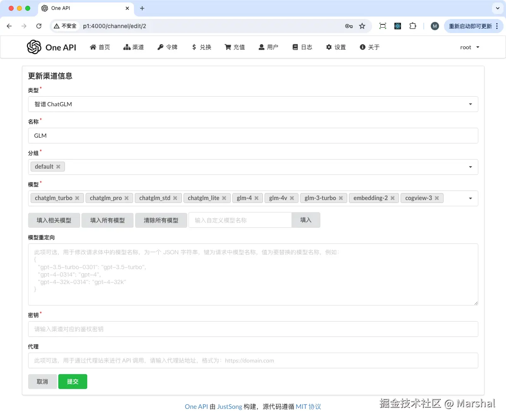The width and height of the screenshot is (506, 420).
Task: Cancel editing with 取消 button
Action: tap(42, 382)
